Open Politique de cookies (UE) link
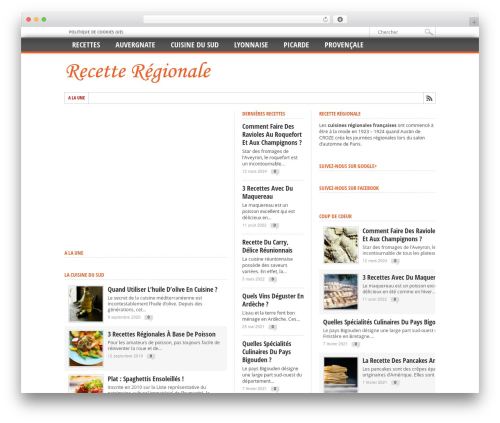Viewport: 500px width, 423px height. pyautogui.click(x=96, y=32)
